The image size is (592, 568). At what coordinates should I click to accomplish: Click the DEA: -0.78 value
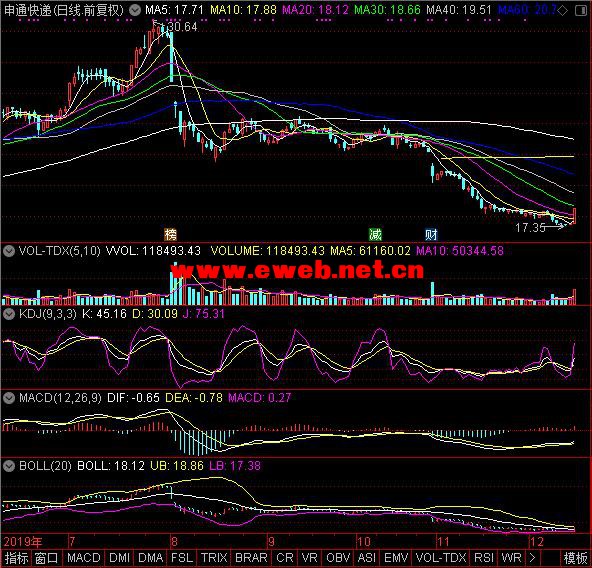click(194, 398)
